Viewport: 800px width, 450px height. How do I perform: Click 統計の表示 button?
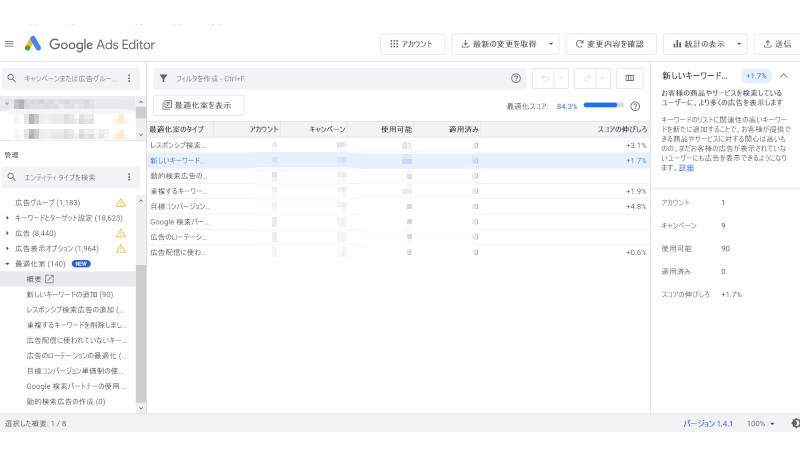[698, 44]
